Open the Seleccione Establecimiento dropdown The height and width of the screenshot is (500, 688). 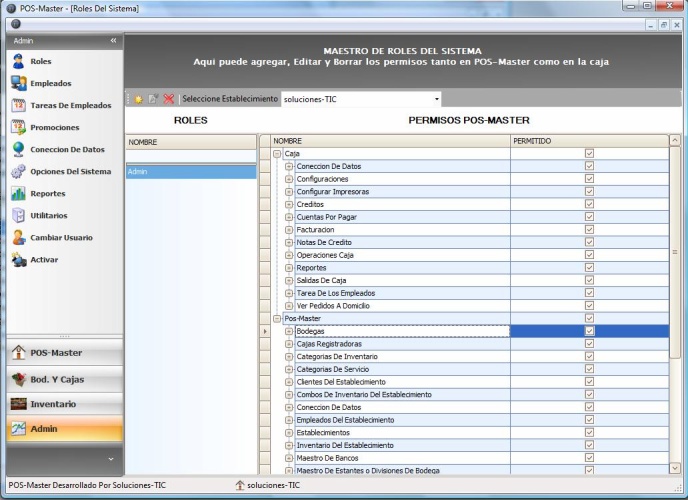point(437,99)
